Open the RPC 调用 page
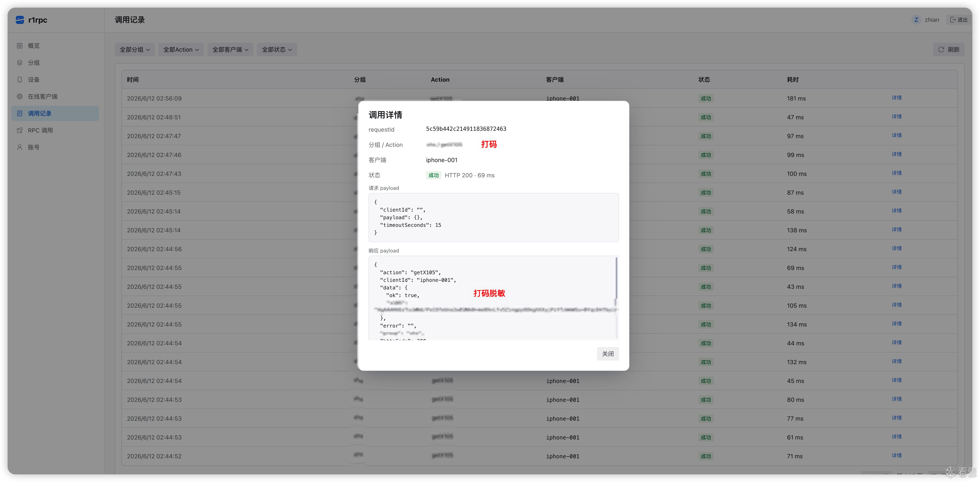This screenshot has height=482, width=980. click(x=55, y=131)
